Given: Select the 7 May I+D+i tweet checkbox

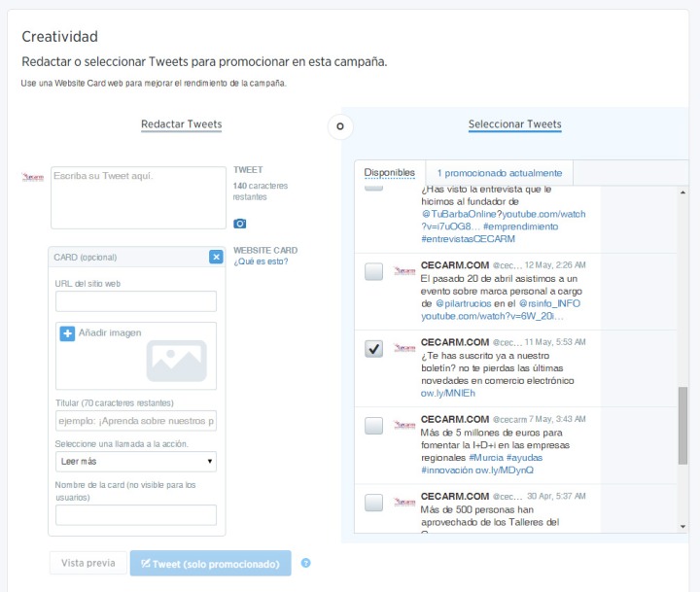Looking at the screenshot, I should point(373,425).
